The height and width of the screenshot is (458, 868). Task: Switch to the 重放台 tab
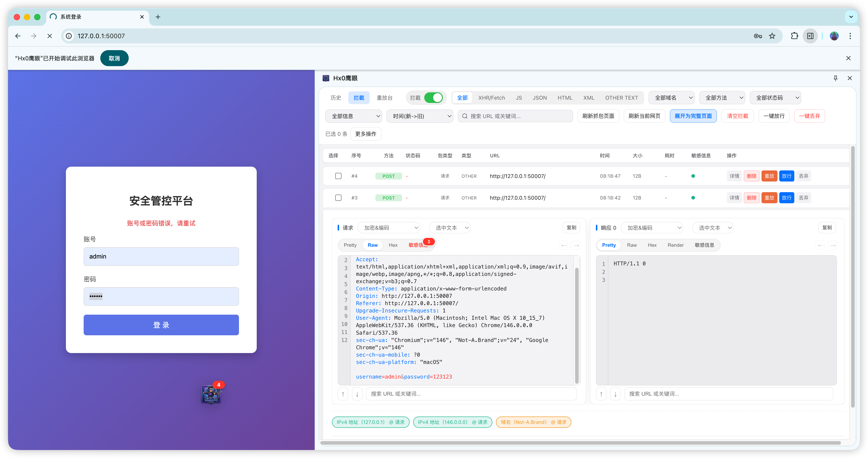coord(385,98)
